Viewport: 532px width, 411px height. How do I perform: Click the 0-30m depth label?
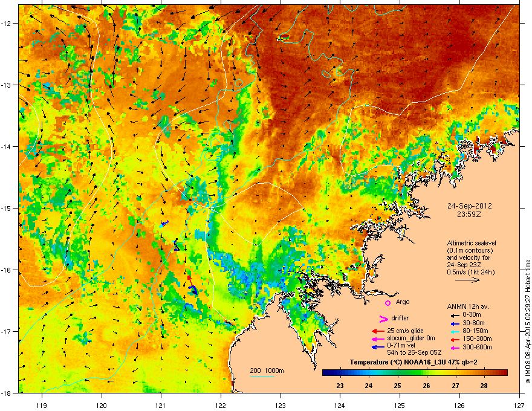472,315
